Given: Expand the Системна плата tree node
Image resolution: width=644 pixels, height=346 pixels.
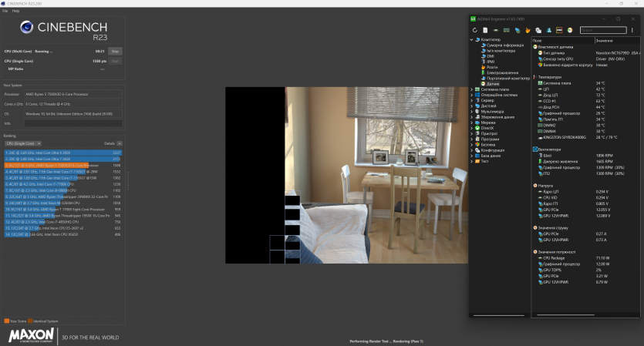Looking at the screenshot, I should click(472, 89).
